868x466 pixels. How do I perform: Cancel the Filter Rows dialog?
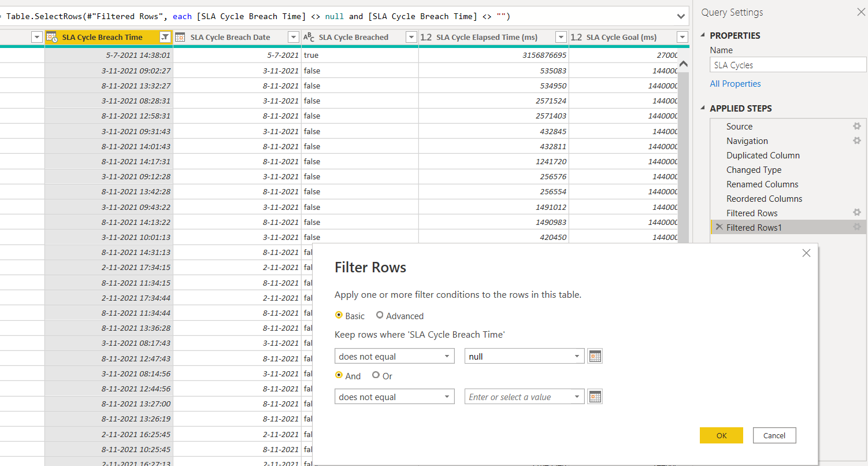point(774,435)
